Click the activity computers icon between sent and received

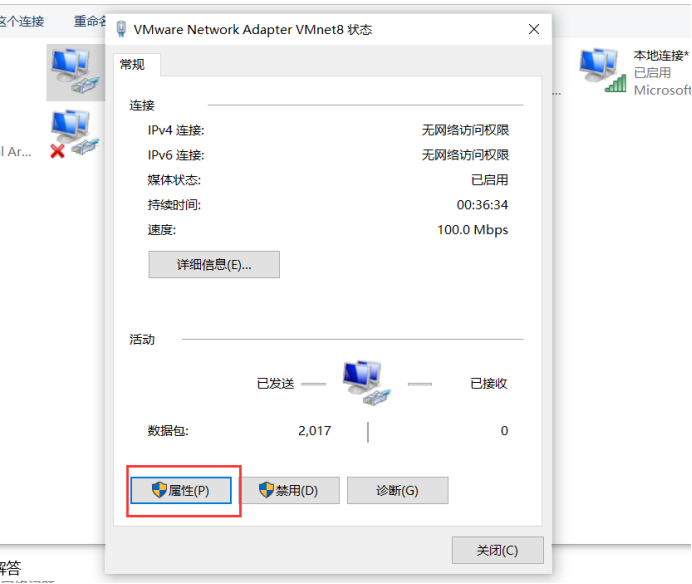click(x=367, y=383)
